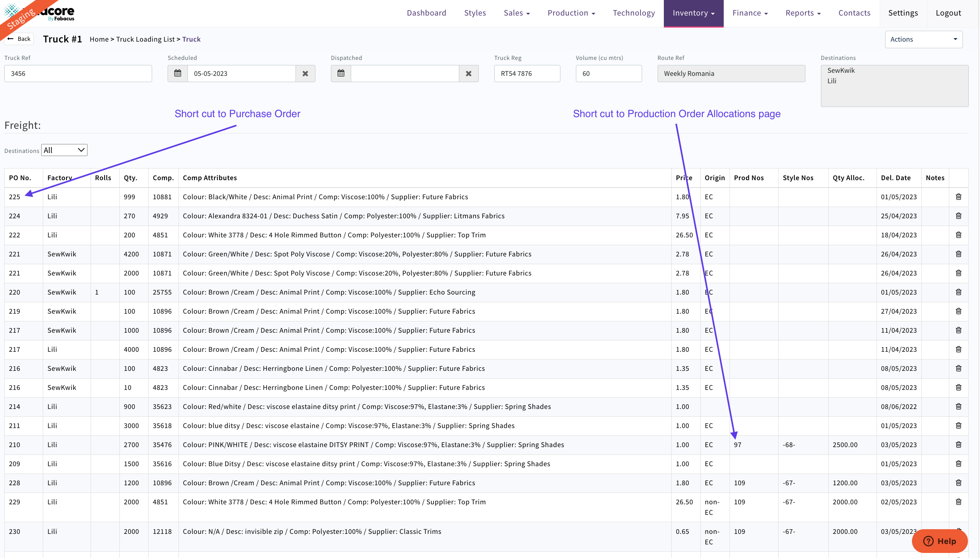
Task: Open the Dispatched date calendar picker
Action: pos(341,74)
